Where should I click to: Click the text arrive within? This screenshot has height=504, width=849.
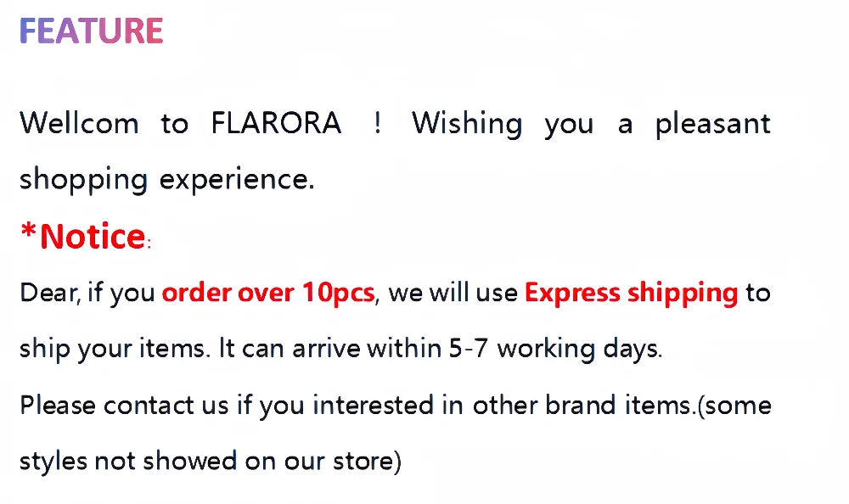click(367, 349)
